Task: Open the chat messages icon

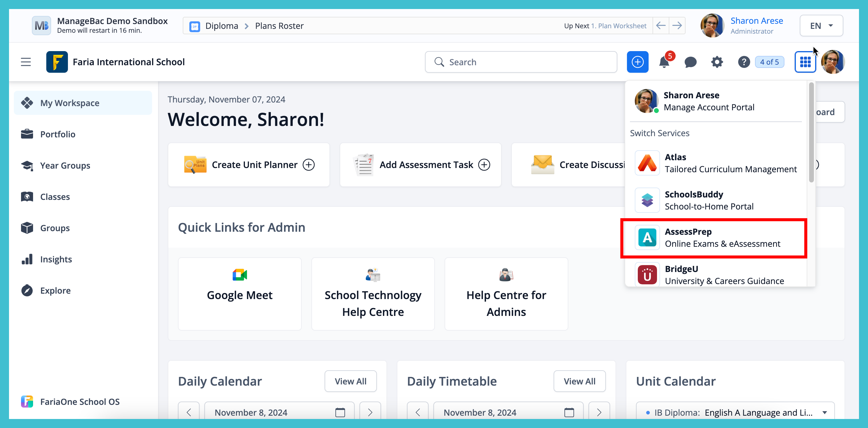Action: click(x=690, y=62)
